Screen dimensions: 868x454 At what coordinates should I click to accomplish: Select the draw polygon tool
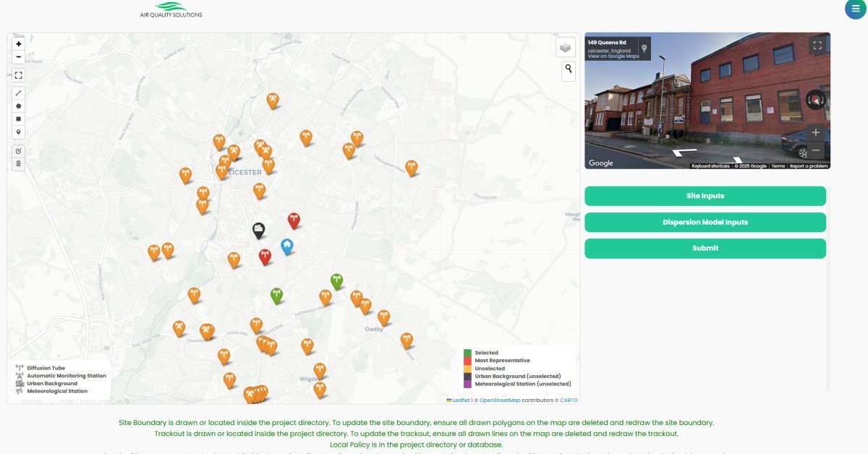[x=19, y=106]
